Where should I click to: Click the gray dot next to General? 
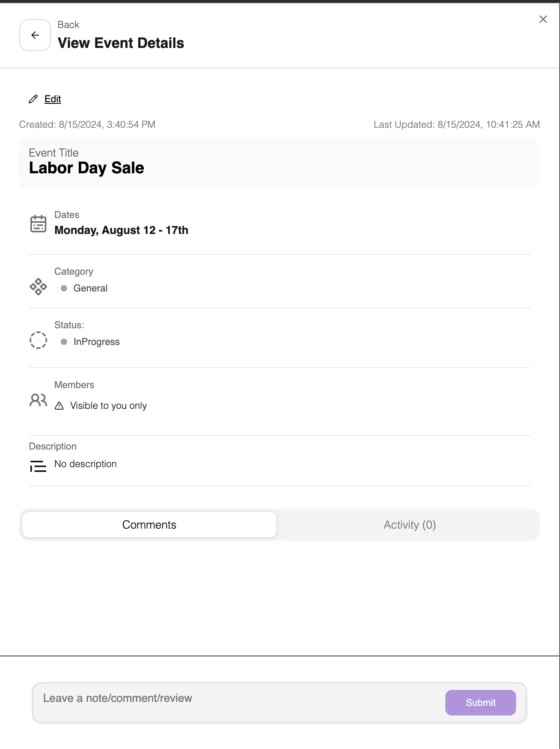click(x=64, y=288)
